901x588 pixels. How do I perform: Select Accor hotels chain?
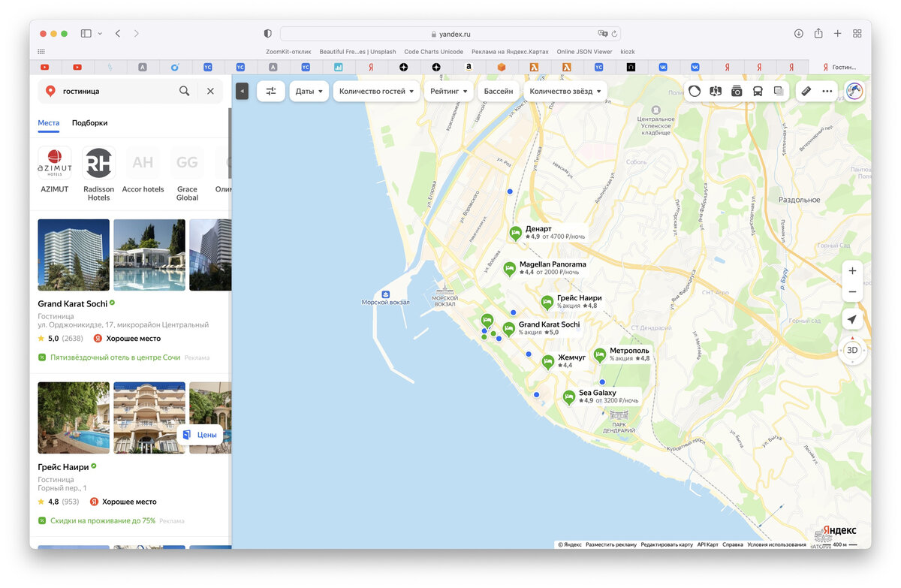143,170
